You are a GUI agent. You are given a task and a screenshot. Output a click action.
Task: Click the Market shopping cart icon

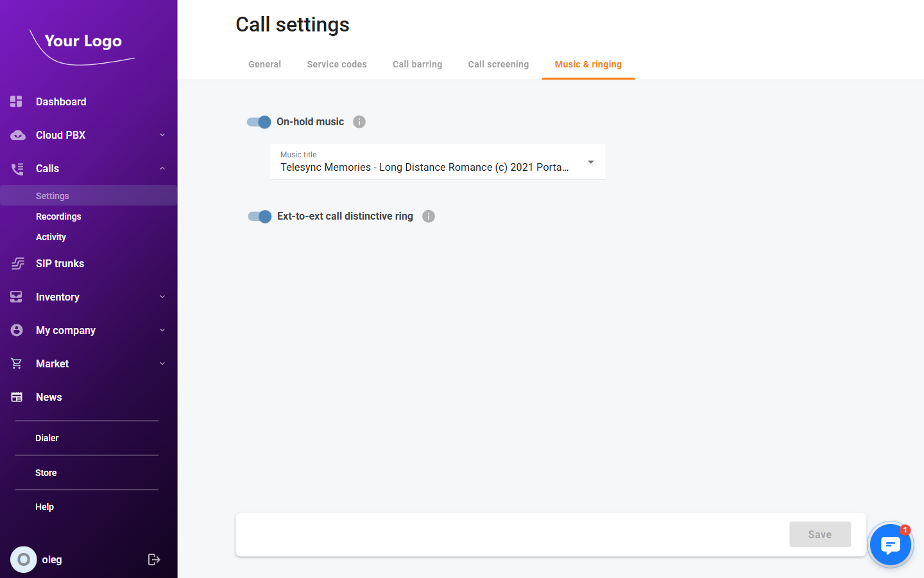(17, 363)
